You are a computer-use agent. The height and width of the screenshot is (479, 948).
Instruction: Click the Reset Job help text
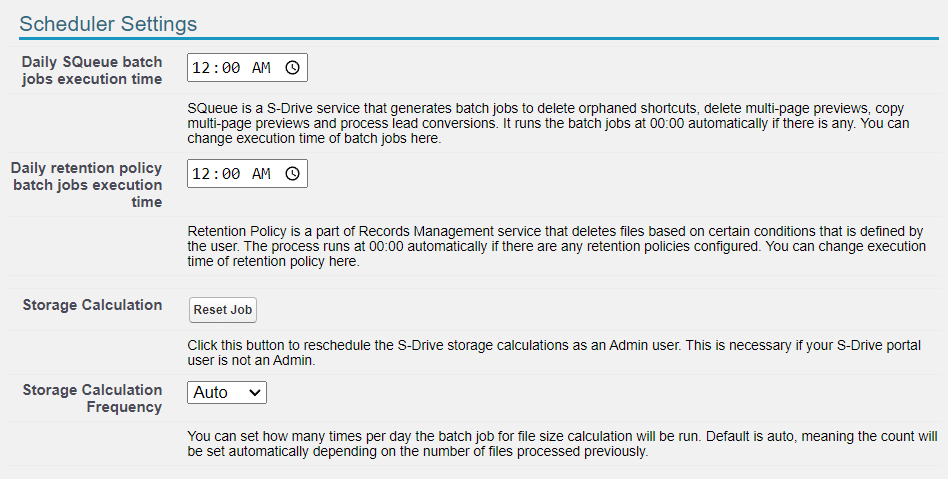point(554,352)
